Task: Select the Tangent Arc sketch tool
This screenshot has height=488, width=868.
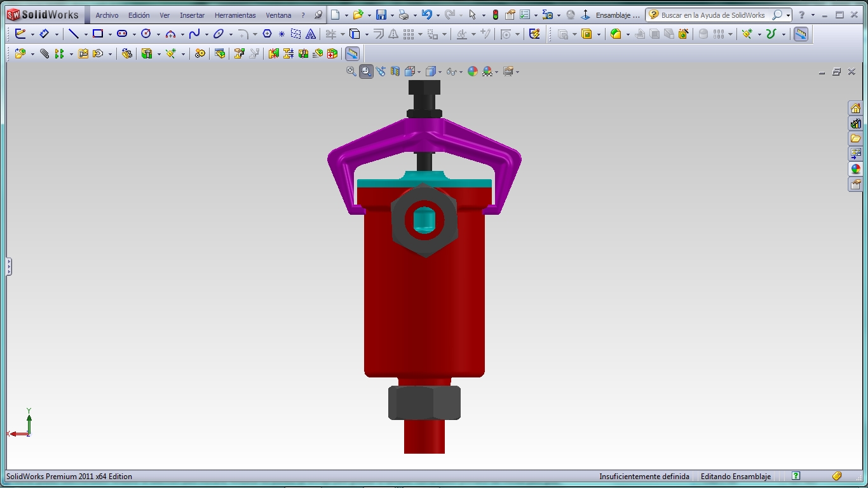Action: coord(170,34)
